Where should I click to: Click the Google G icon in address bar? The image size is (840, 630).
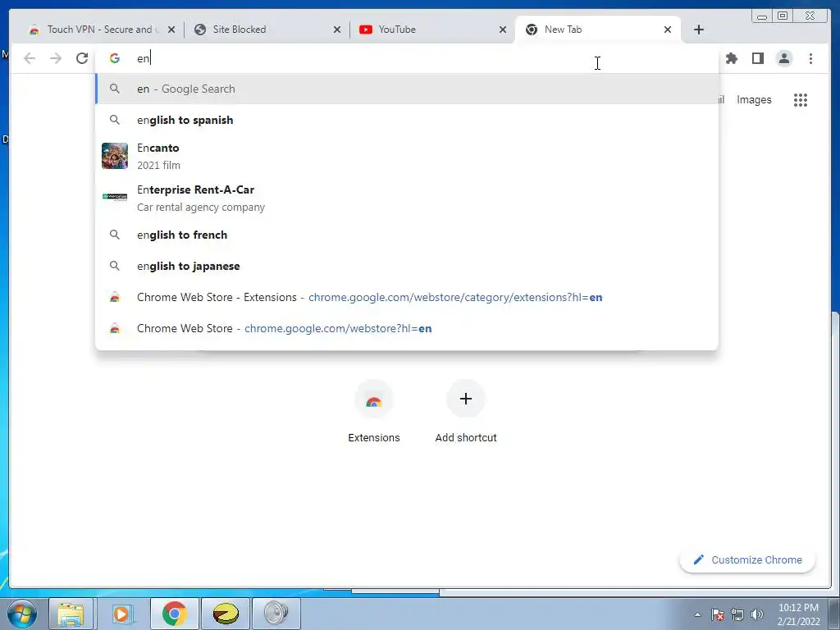(x=115, y=58)
